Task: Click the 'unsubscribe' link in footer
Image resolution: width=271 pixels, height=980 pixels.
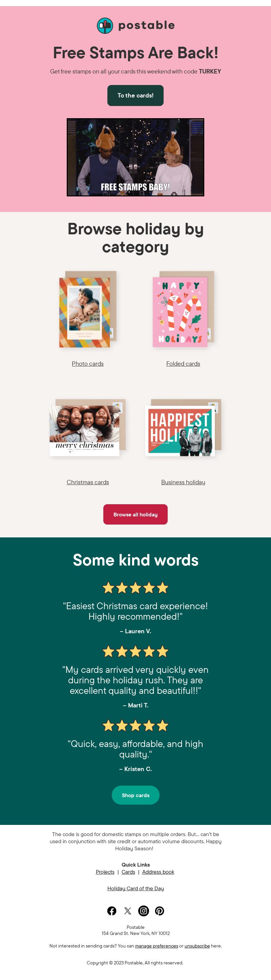Action: pos(197,946)
